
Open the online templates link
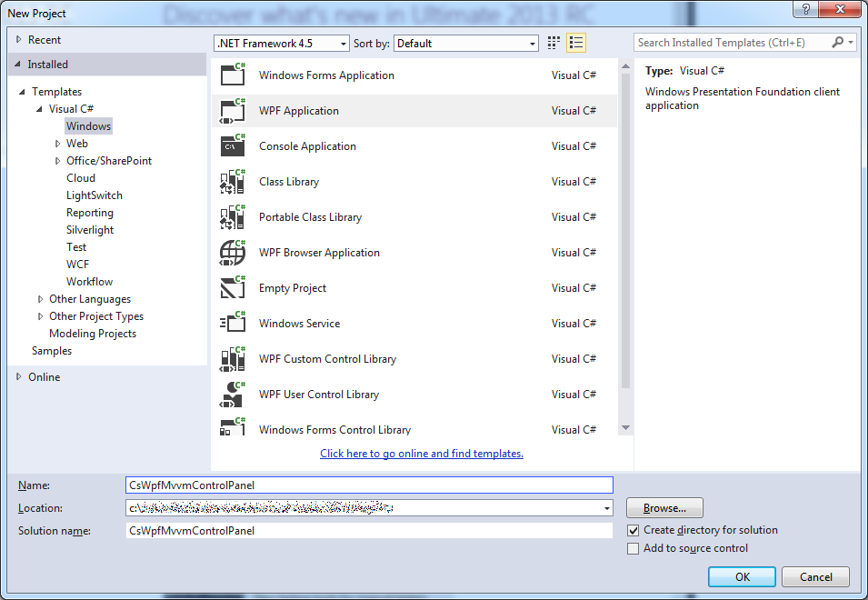pyautogui.click(x=421, y=454)
